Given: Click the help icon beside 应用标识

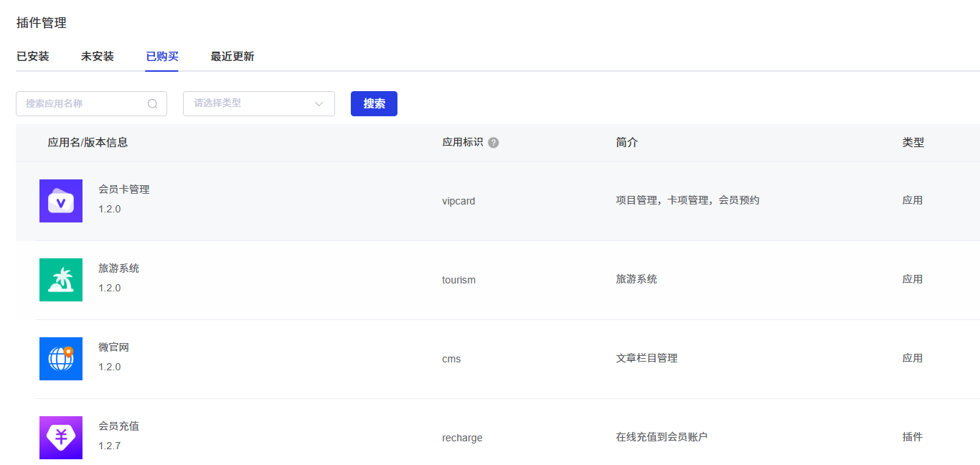Looking at the screenshot, I should point(494,143).
